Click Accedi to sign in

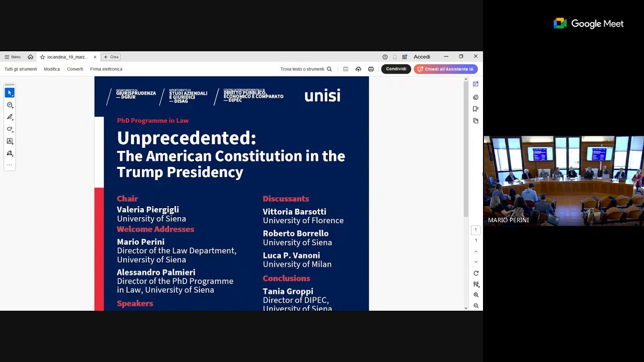pyautogui.click(x=422, y=57)
